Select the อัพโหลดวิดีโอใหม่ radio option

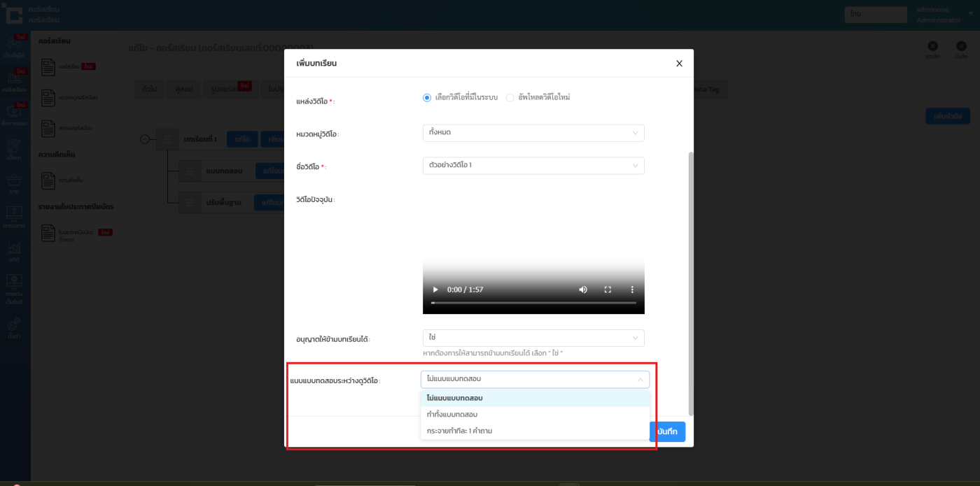[x=510, y=98]
